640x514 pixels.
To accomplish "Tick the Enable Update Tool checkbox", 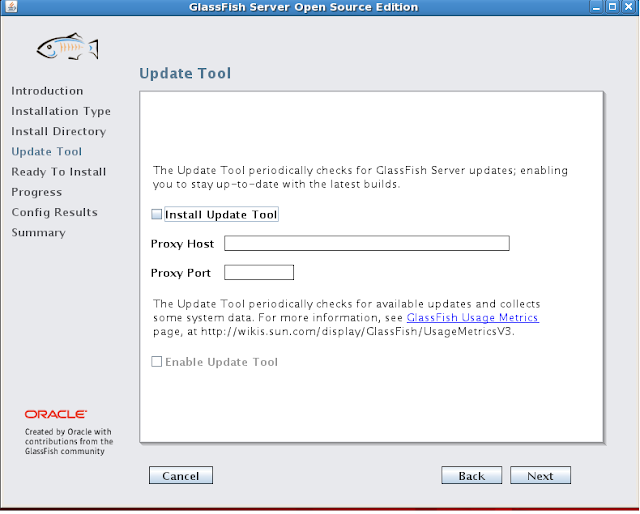I will pyautogui.click(x=157, y=362).
